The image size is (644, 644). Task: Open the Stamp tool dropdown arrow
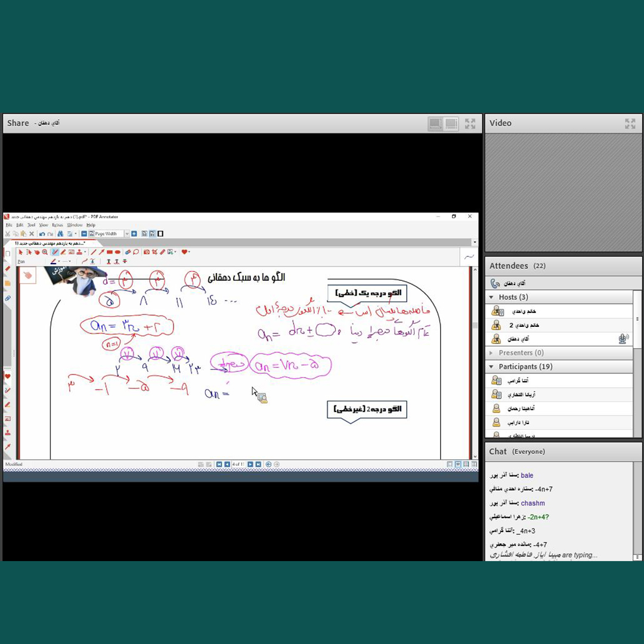coord(85,252)
